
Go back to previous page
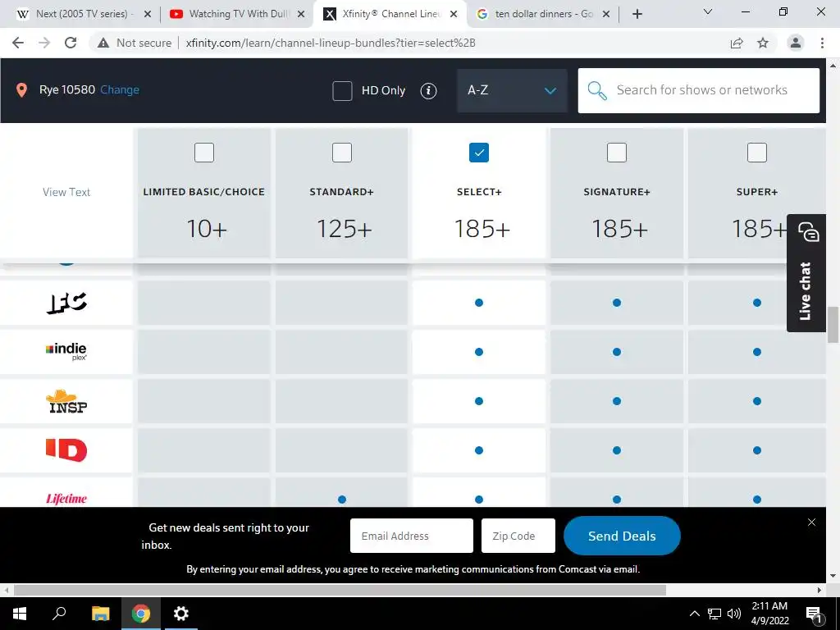click(18, 43)
